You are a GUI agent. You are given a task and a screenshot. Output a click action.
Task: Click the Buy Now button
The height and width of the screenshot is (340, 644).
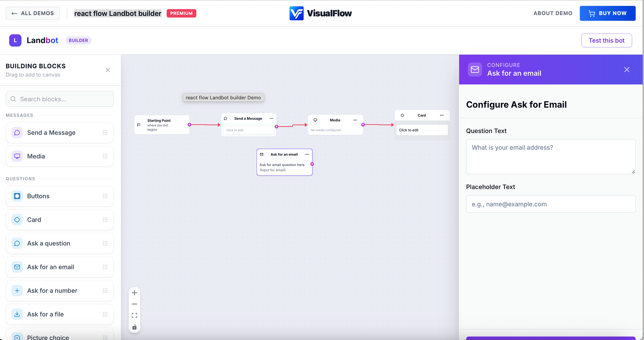coord(608,13)
